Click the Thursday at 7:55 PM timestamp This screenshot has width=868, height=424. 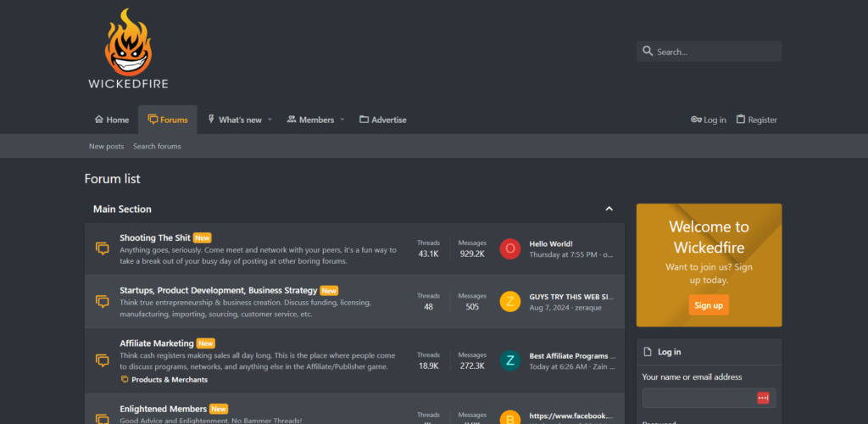tap(563, 254)
